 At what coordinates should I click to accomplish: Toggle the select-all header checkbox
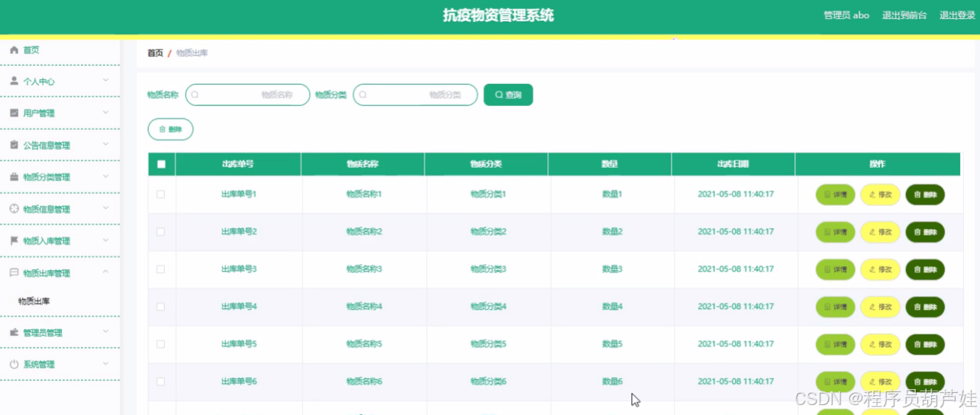point(161,164)
